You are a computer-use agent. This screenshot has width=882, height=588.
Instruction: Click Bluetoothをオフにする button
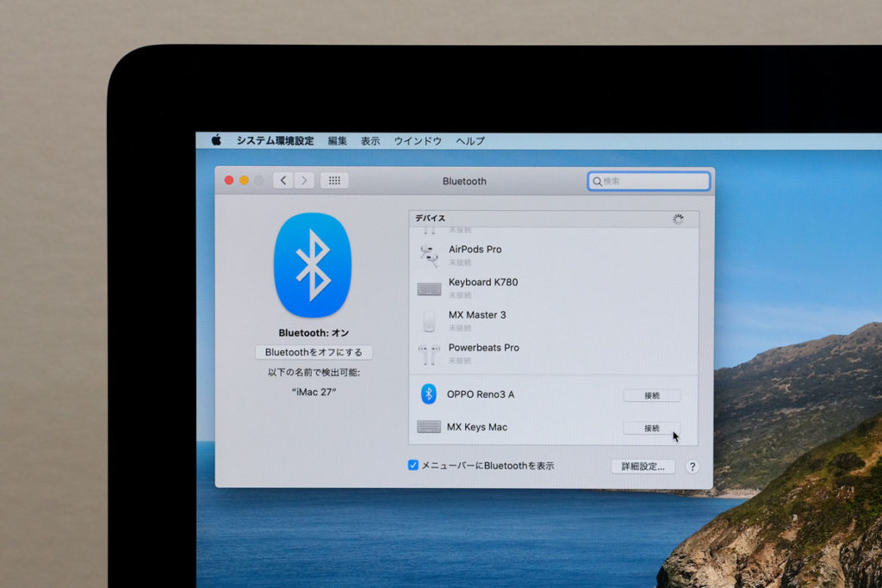[x=314, y=352]
